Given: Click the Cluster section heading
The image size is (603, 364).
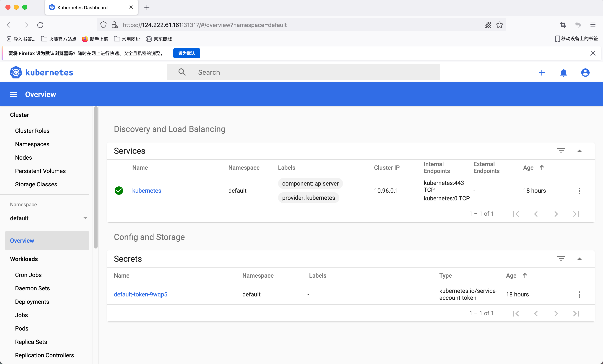Looking at the screenshot, I should [x=19, y=115].
